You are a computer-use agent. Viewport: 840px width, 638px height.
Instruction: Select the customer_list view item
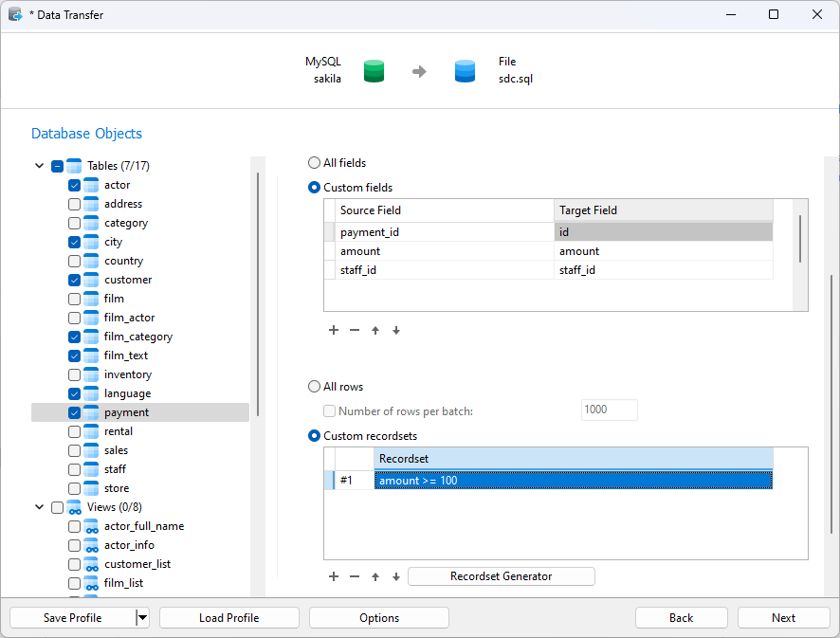pos(137,564)
